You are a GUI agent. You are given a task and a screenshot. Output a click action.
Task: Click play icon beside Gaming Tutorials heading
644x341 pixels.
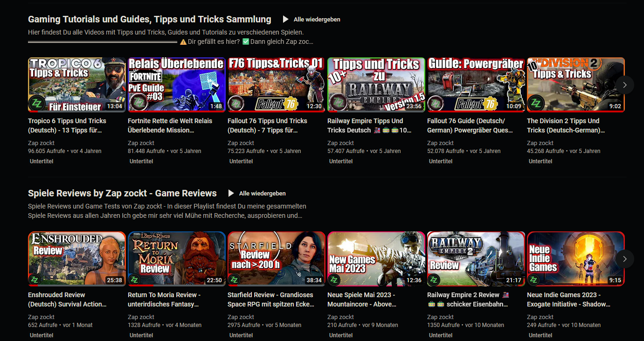[285, 20]
